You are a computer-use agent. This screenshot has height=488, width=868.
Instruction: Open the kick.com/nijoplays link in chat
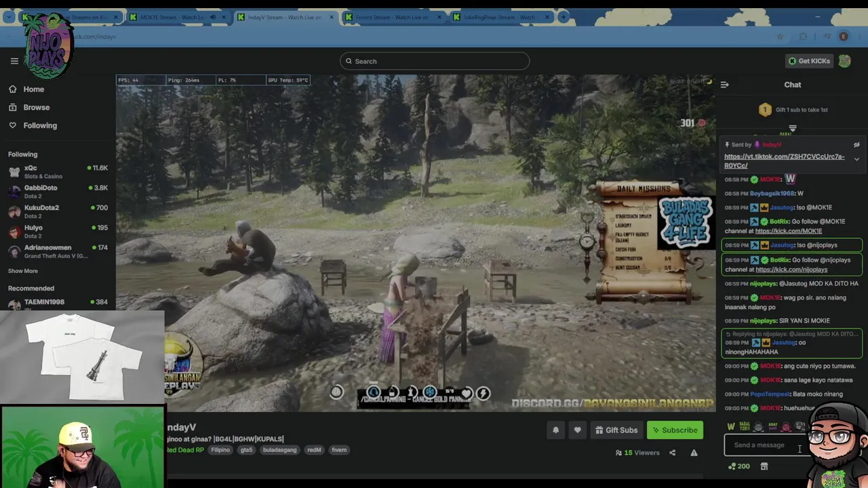pos(791,270)
